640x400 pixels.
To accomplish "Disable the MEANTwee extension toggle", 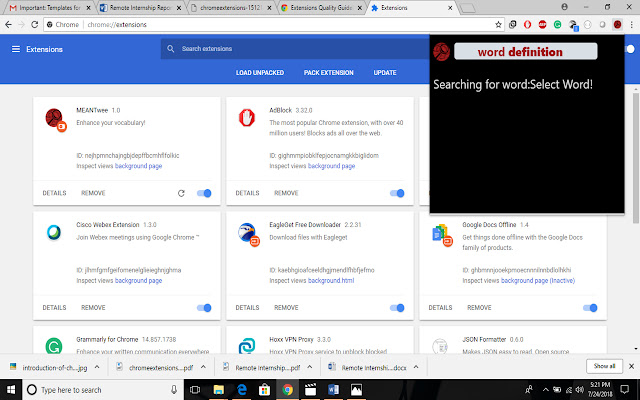I will click(204, 193).
